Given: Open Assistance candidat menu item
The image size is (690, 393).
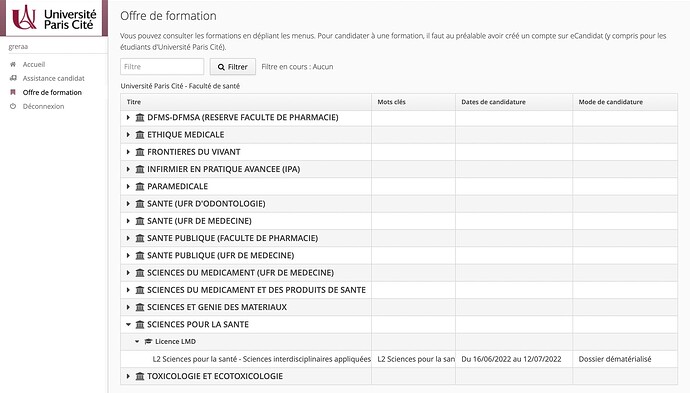Looking at the screenshot, I should tap(54, 78).
